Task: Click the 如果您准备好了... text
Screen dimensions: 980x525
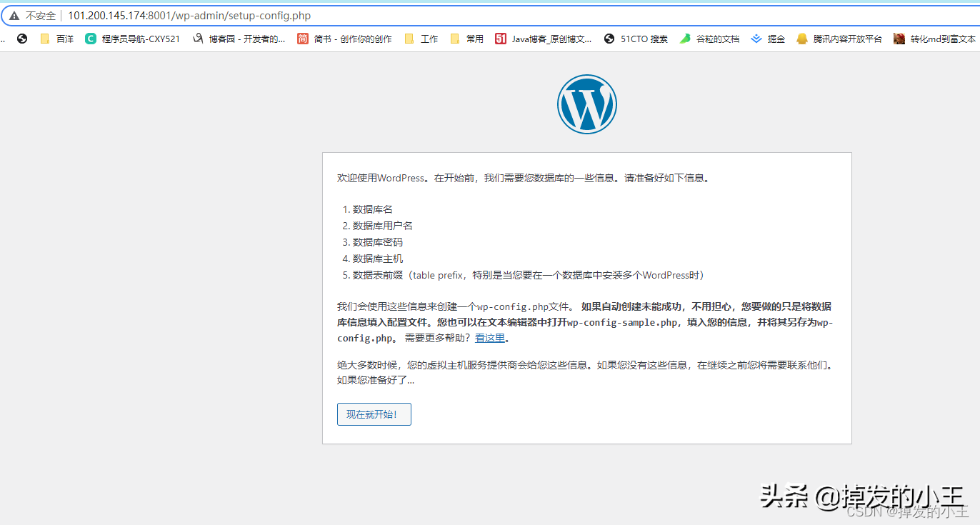Action: [376, 380]
